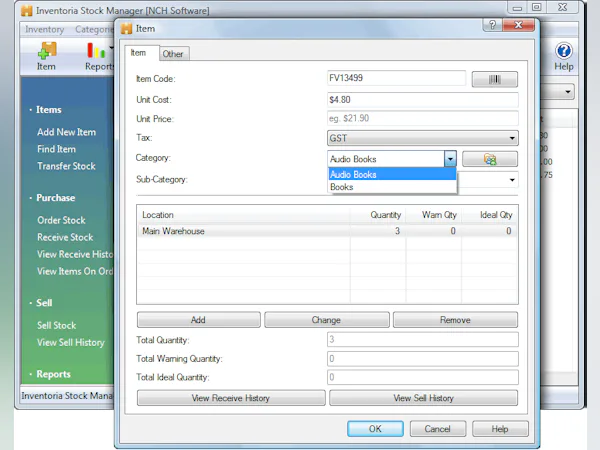600x450 pixels.
Task: Click the Help button at dialog bottom
Action: (500, 429)
